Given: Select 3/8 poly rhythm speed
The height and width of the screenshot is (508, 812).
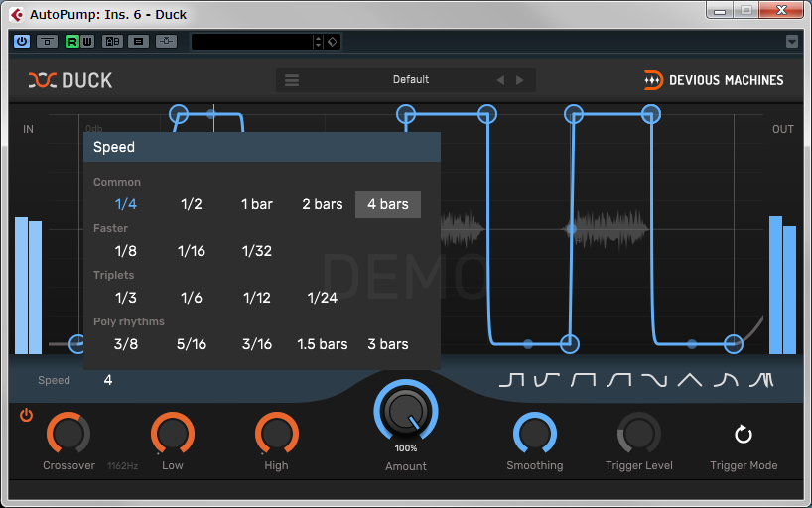Looking at the screenshot, I should [126, 344].
